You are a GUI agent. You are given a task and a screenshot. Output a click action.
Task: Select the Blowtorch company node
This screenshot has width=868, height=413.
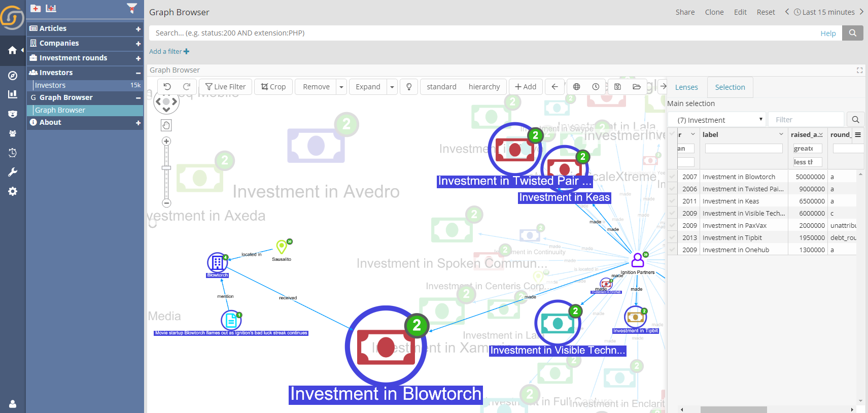pyautogui.click(x=217, y=262)
